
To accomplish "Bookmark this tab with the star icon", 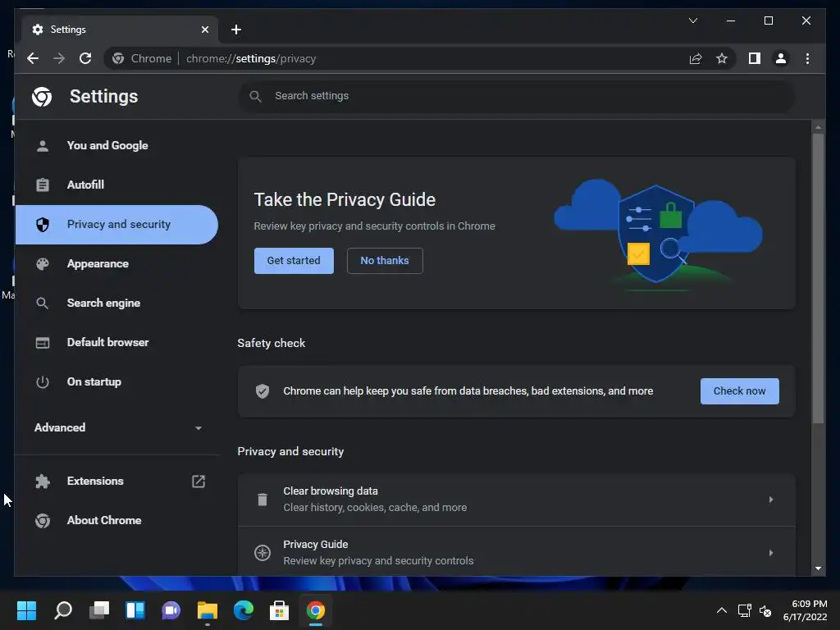I will tap(722, 58).
